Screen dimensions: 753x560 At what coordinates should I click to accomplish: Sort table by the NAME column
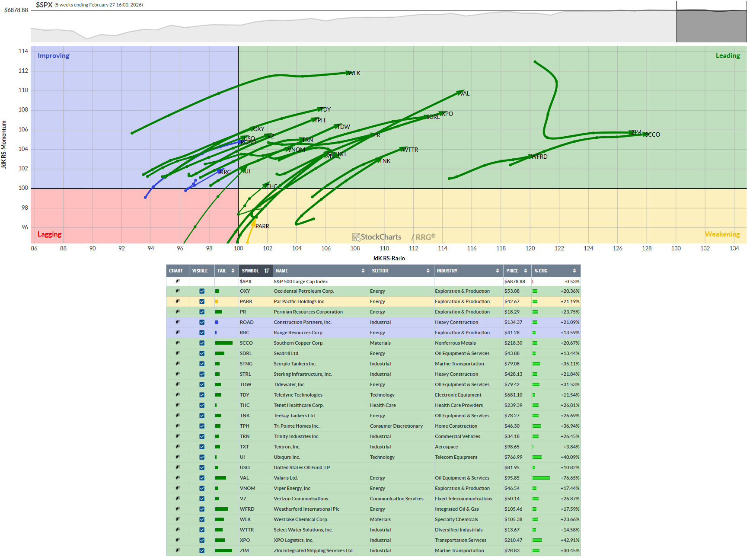320,271
